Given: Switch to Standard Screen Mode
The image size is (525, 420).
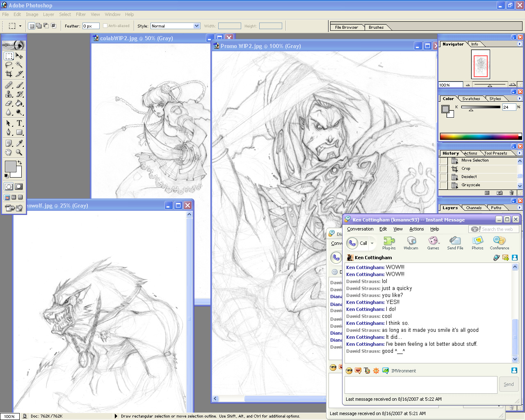Looking at the screenshot, I should (x=7, y=197).
